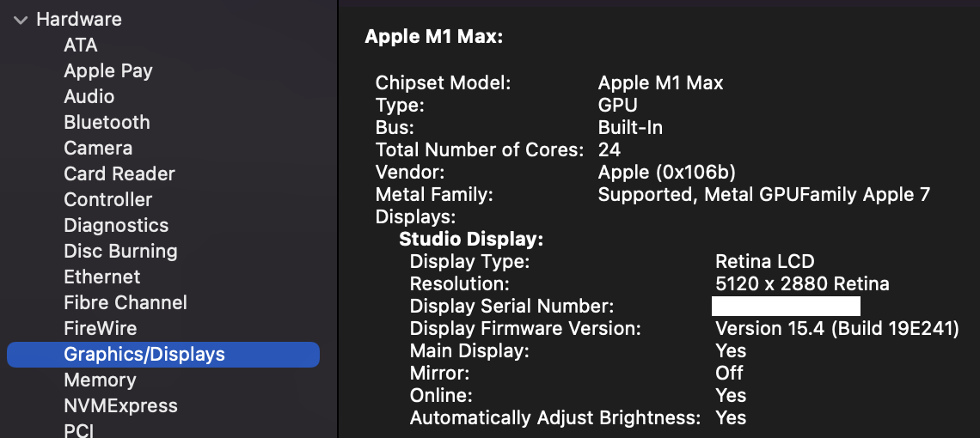
Task: Select Camera in the sidebar
Action: (x=98, y=149)
